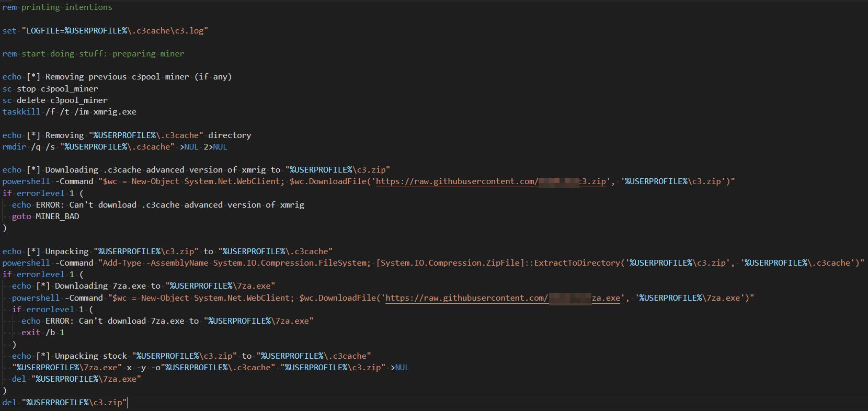Image resolution: width=868 pixels, height=411 pixels.
Task: Click the MINER_BAD goto label
Action: tap(57, 216)
